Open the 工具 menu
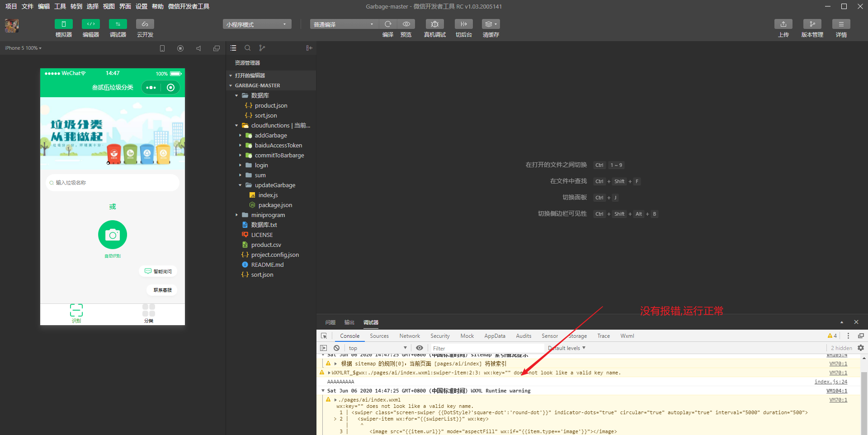This screenshot has width=868, height=435. click(60, 6)
